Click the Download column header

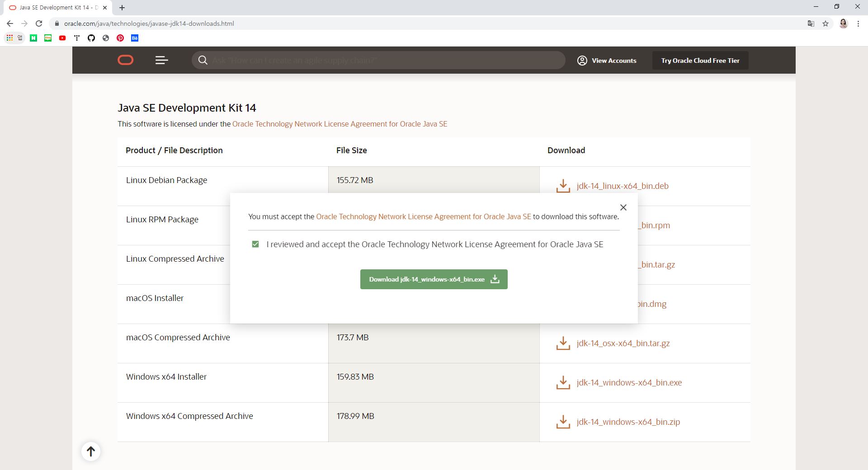point(566,150)
